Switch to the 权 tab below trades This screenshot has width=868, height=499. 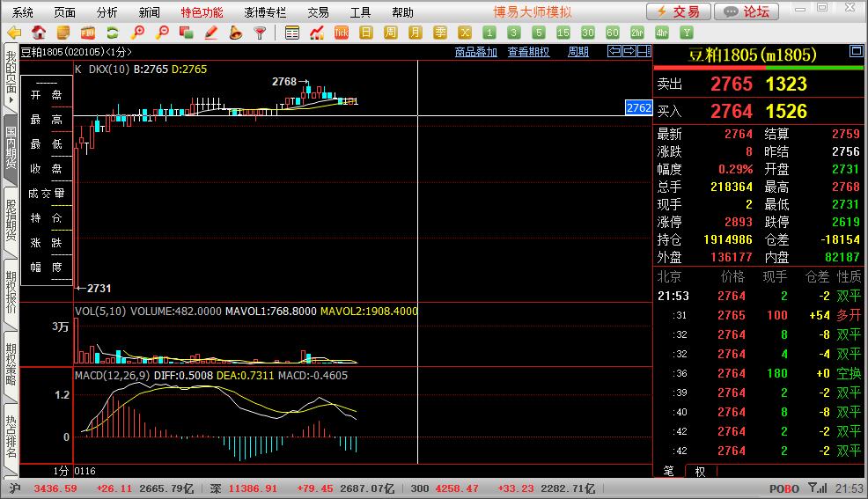[x=700, y=472]
